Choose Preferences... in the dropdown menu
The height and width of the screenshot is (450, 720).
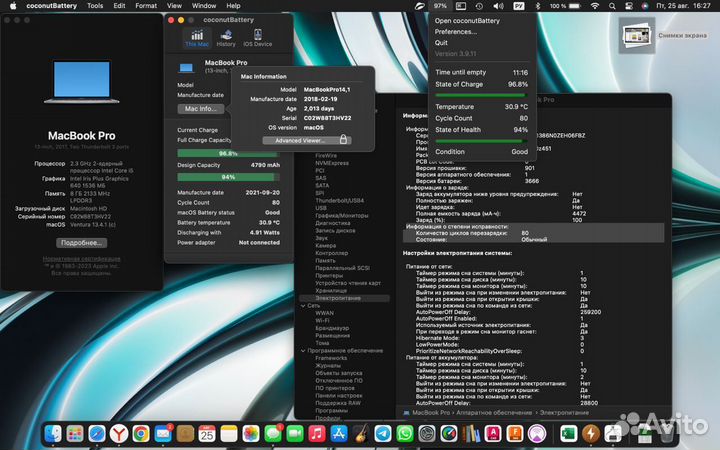pyautogui.click(x=456, y=32)
